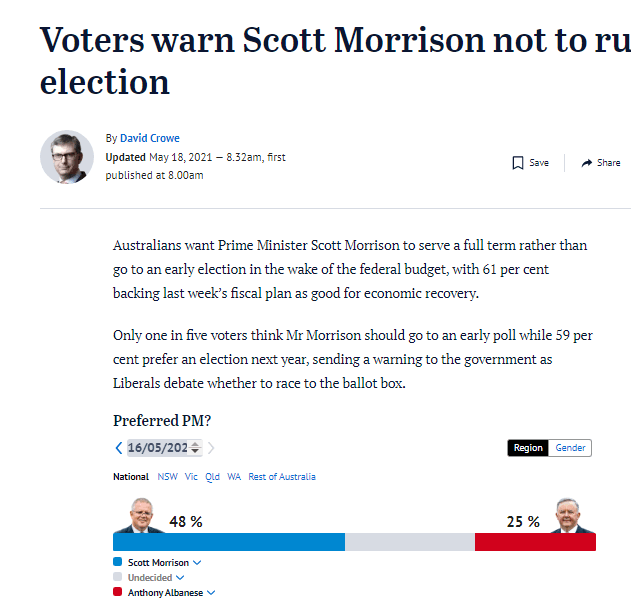Screen dimensions: 631x612
Task: Click the red Albanese bar segment
Action: (x=535, y=542)
